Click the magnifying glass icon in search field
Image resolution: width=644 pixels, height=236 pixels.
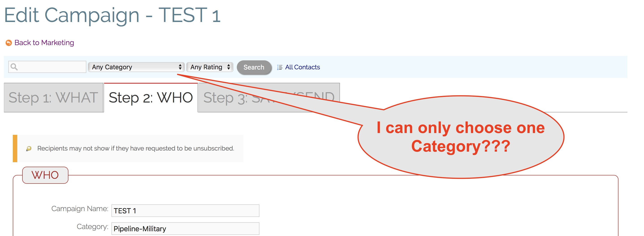pos(14,67)
